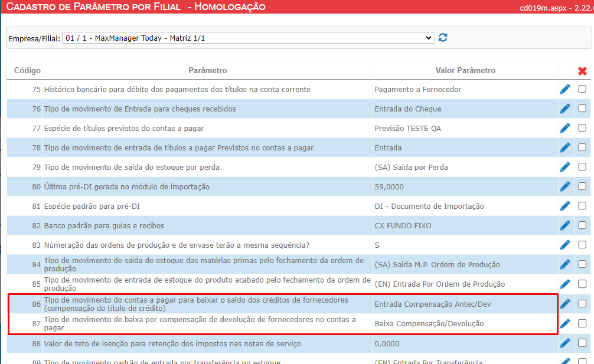Select checkbox for row 87
This screenshot has height=364, width=594.
click(582, 323)
